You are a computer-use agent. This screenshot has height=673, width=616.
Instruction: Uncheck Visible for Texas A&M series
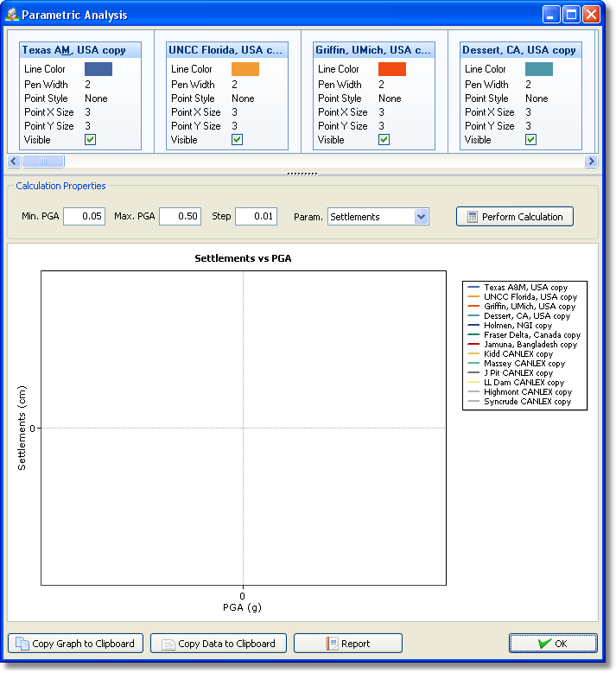(91, 139)
